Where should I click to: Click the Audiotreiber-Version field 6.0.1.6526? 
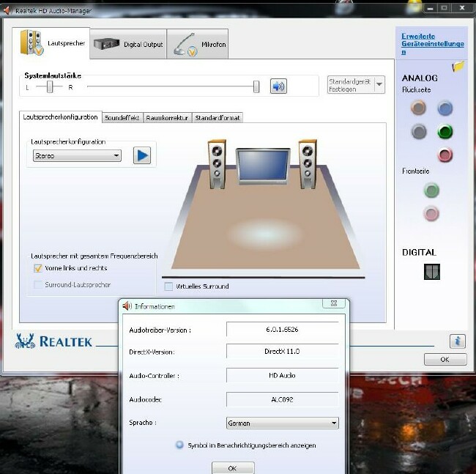click(283, 330)
